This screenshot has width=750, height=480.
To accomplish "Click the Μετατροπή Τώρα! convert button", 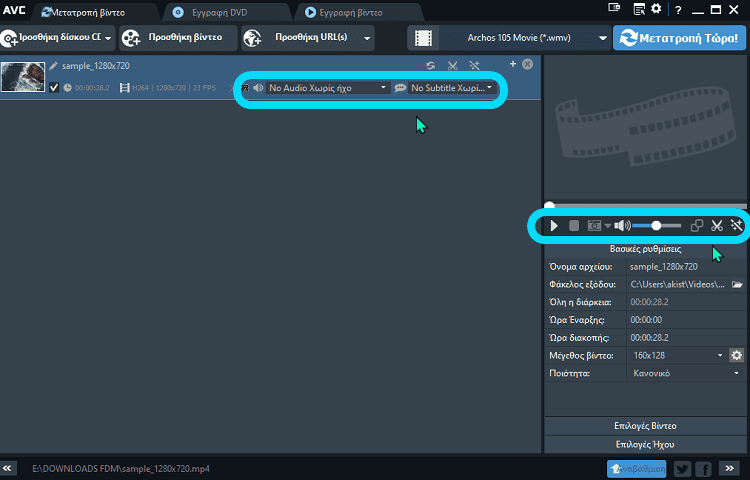I will coord(681,38).
